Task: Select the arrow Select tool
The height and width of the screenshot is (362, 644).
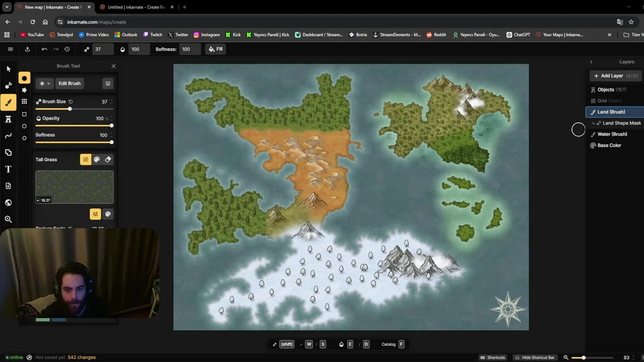Action: click(x=8, y=69)
